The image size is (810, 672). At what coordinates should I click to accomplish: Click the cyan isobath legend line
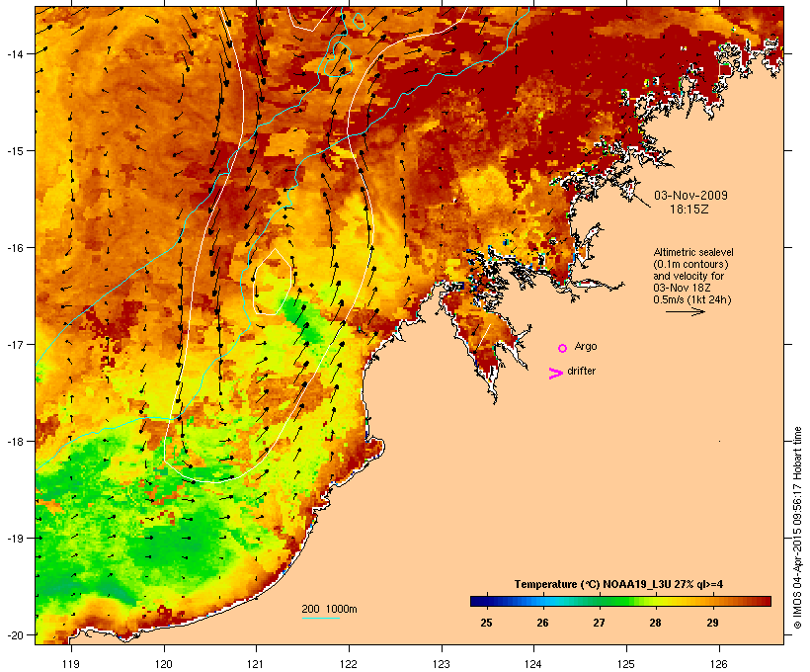[320, 618]
